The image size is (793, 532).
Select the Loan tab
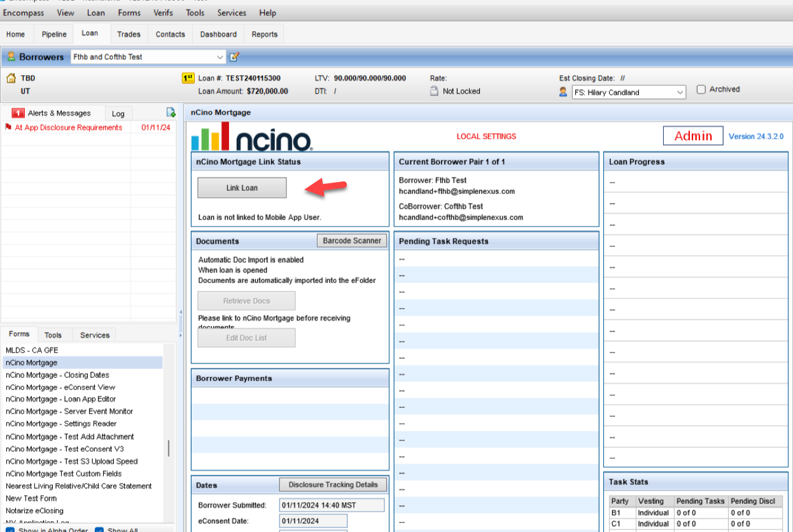90,33
